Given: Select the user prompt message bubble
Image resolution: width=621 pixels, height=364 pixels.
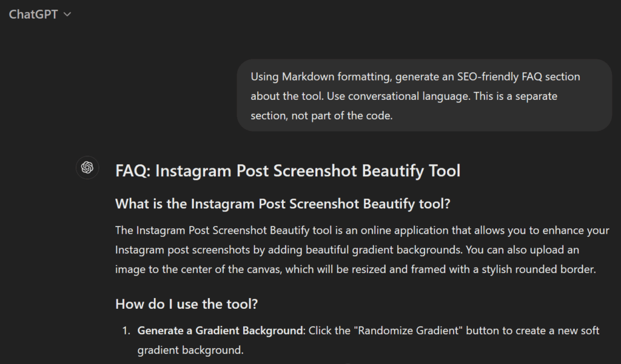Looking at the screenshot, I should pyautogui.click(x=424, y=95).
